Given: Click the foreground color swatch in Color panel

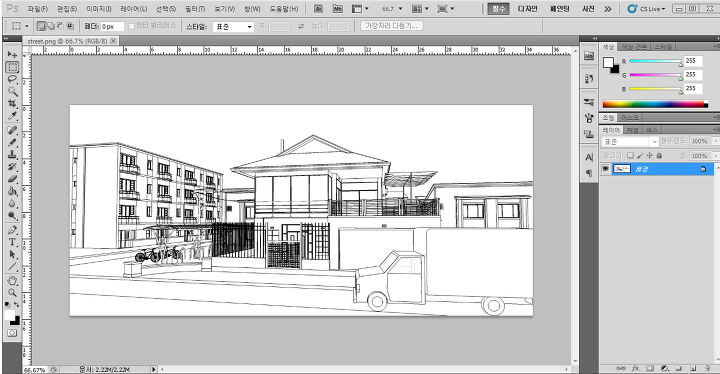Looking at the screenshot, I should click(608, 62).
